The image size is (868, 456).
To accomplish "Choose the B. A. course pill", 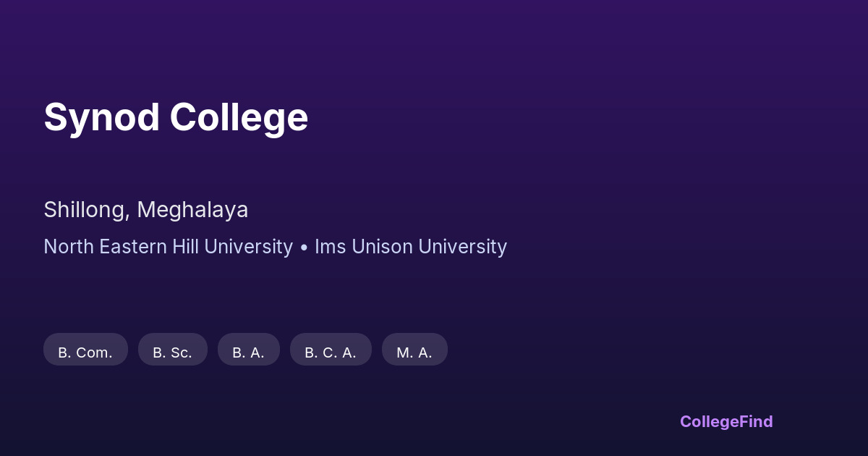I will pos(248,352).
